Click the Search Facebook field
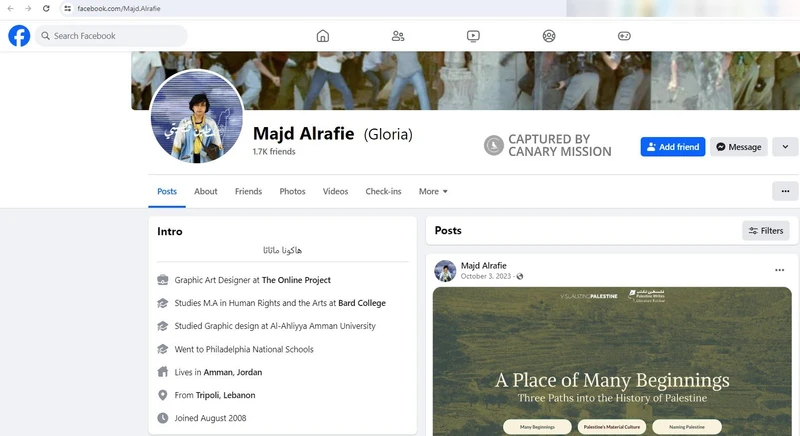The width and height of the screenshot is (800, 436). click(111, 36)
